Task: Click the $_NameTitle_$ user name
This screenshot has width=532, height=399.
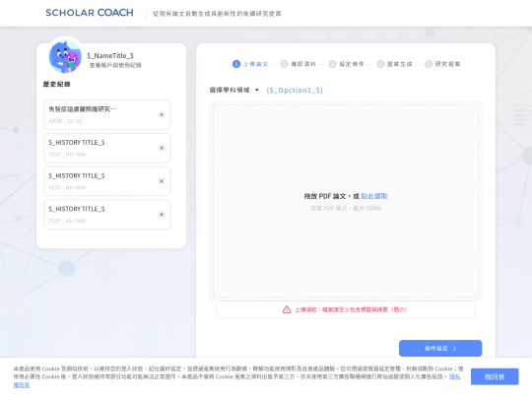Action: coord(110,55)
